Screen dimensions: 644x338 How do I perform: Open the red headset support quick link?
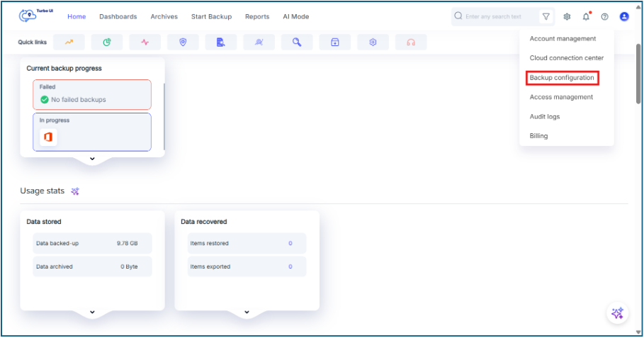pyautogui.click(x=411, y=42)
